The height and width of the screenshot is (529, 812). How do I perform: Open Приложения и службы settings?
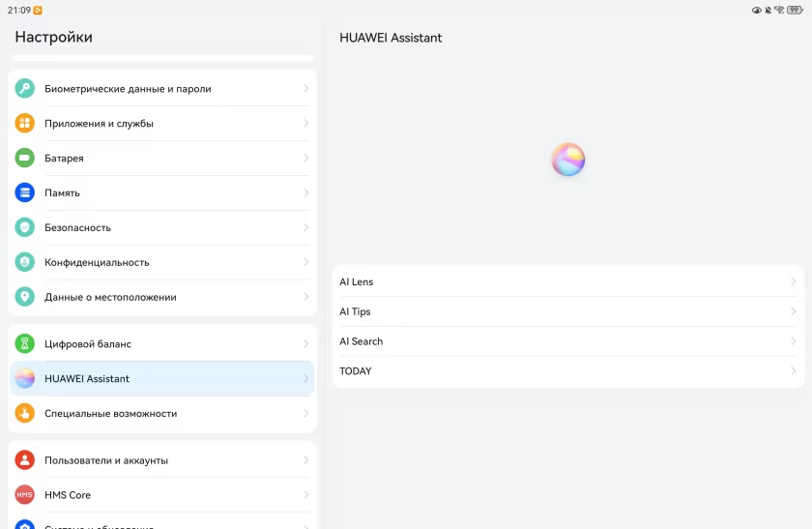coord(162,124)
